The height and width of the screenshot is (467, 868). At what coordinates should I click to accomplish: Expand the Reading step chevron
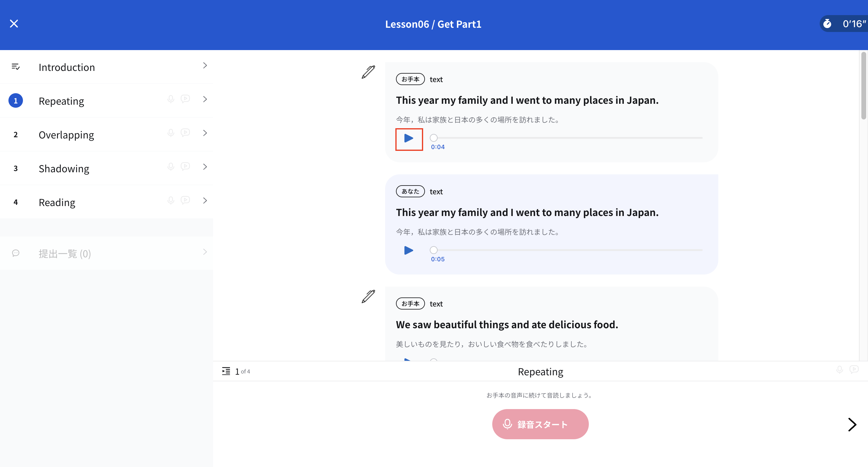coord(205,201)
